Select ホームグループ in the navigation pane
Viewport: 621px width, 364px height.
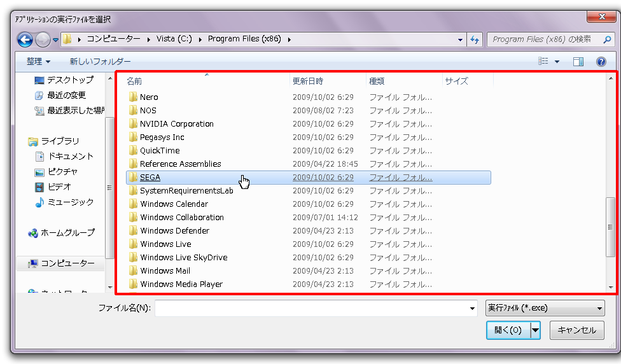click(x=61, y=232)
